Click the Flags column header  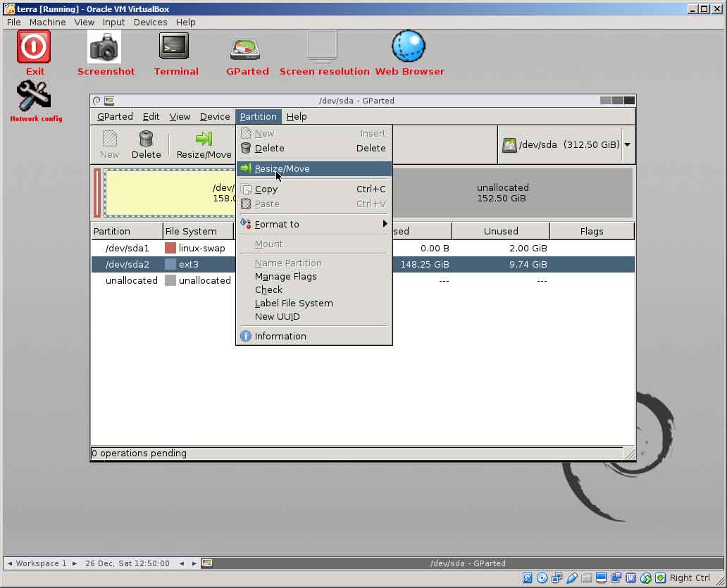[592, 231]
